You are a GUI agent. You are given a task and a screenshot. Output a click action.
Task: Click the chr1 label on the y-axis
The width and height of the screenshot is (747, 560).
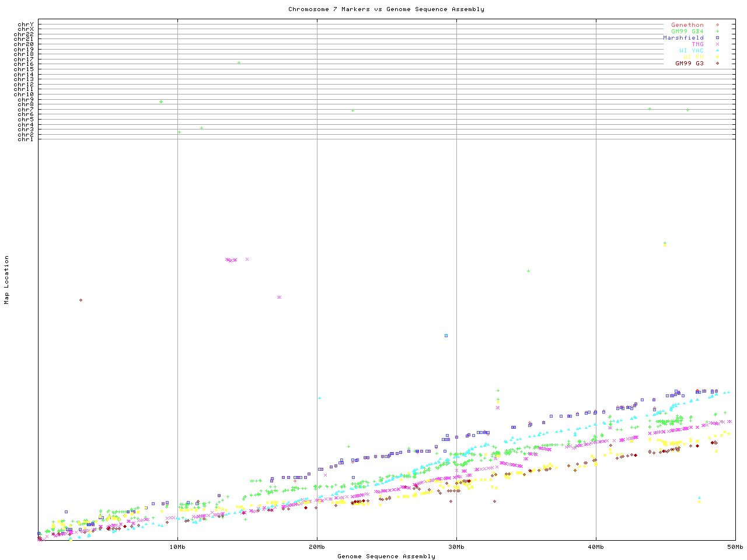[26, 139]
